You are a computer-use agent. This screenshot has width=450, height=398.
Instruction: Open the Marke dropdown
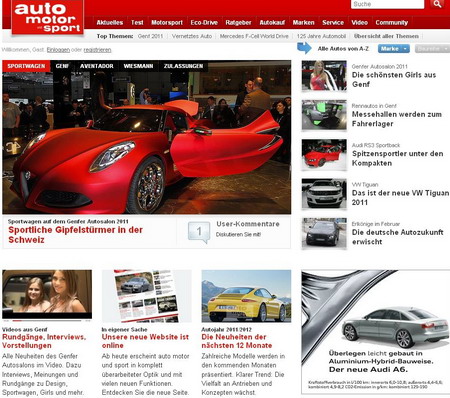click(x=394, y=49)
